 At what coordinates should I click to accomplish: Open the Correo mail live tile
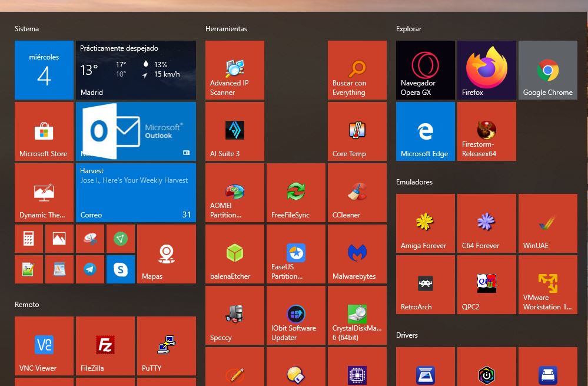click(x=136, y=193)
